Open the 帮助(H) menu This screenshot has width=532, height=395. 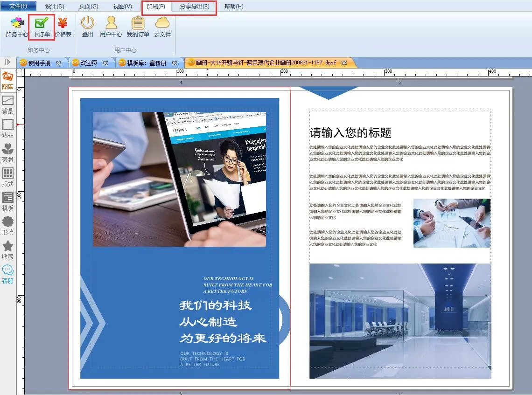click(x=234, y=6)
